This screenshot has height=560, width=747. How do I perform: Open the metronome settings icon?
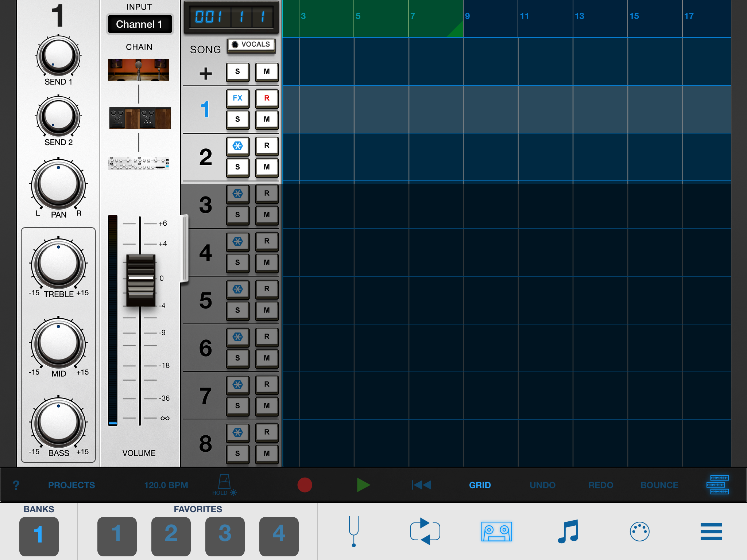pyautogui.click(x=224, y=482)
